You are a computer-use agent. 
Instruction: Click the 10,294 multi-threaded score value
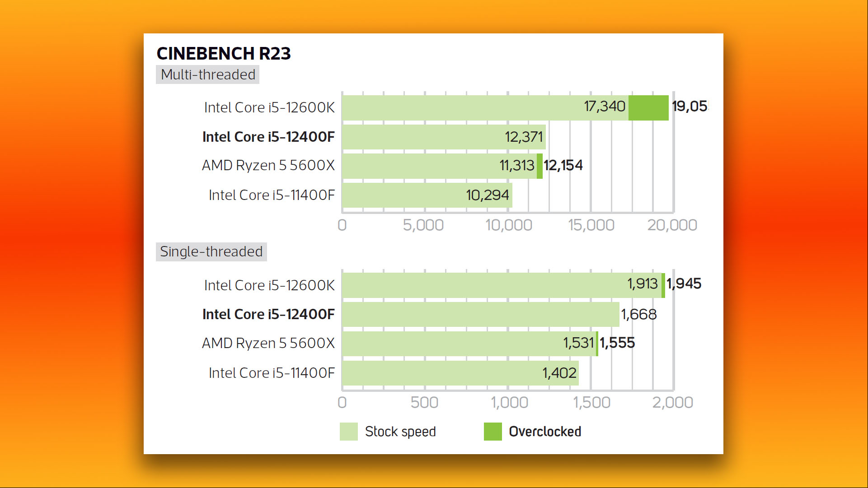[488, 195]
